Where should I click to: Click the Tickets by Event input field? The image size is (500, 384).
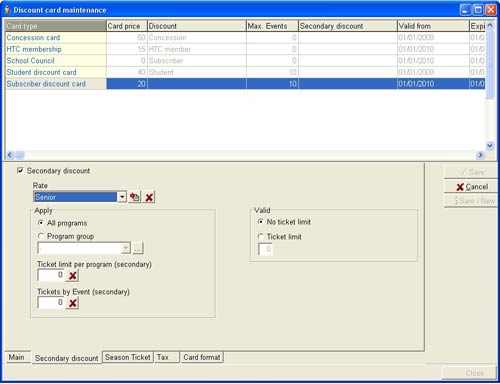pos(51,302)
